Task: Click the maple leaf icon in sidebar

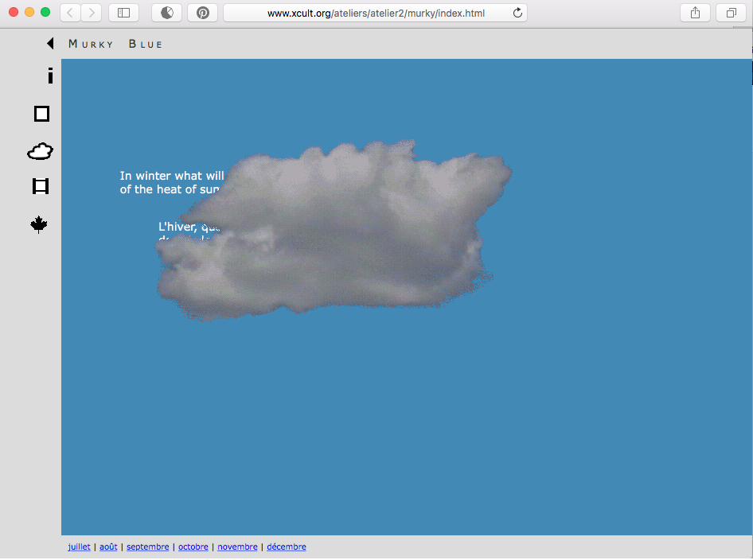Action: click(39, 225)
